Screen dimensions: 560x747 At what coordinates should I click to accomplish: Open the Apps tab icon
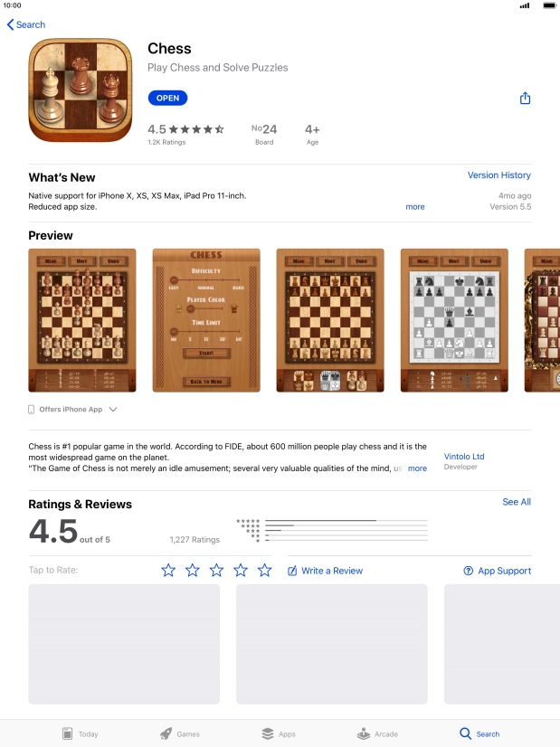coord(268,733)
